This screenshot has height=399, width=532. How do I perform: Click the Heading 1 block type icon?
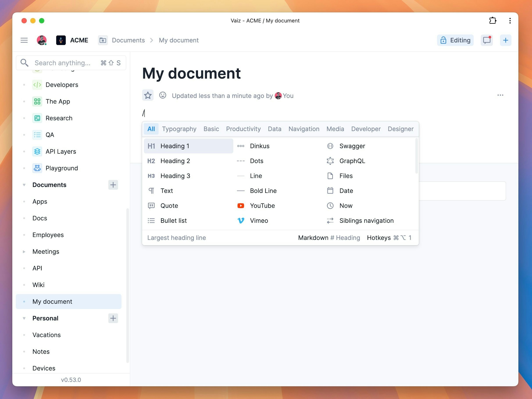tap(151, 146)
